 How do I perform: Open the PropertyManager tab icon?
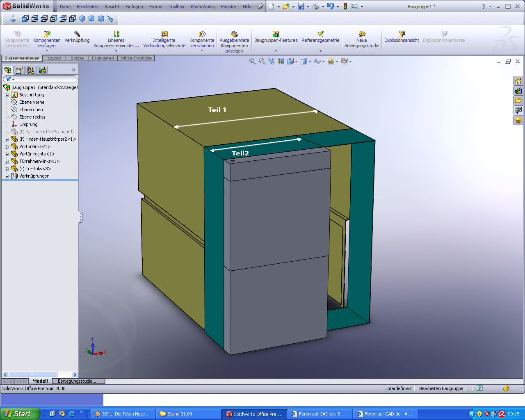19,70
